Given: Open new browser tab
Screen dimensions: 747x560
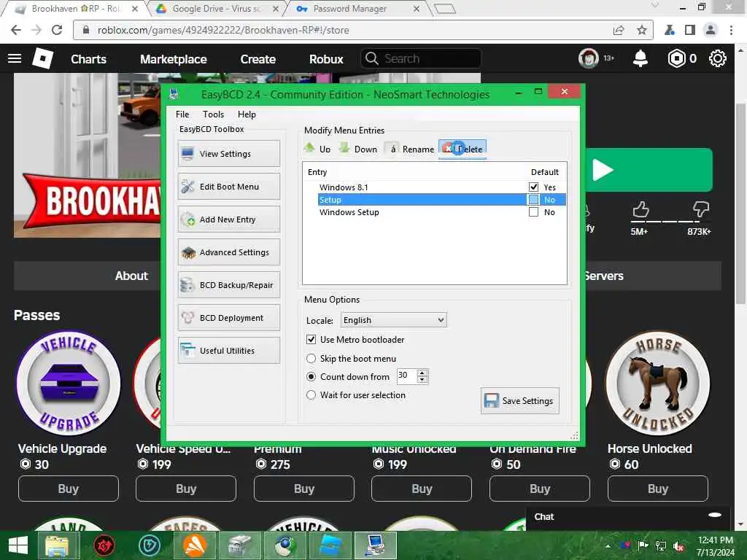Looking at the screenshot, I should [x=445, y=9].
